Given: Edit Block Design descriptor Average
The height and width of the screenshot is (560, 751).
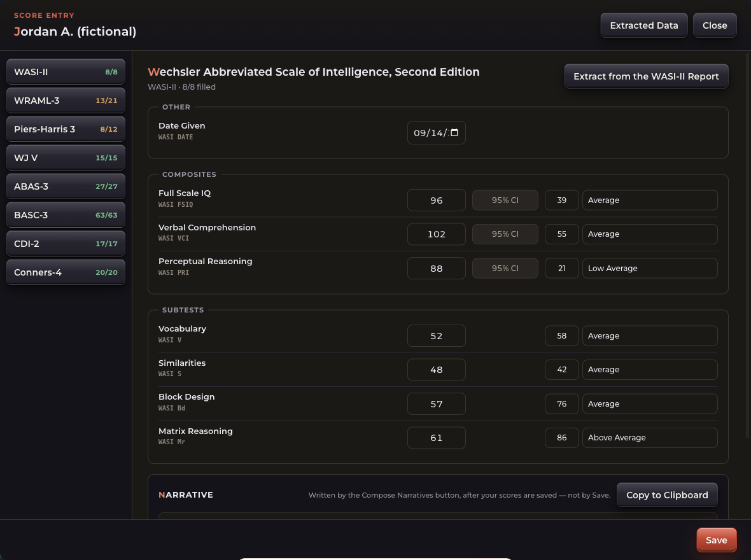Looking at the screenshot, I should coord(649,404).
